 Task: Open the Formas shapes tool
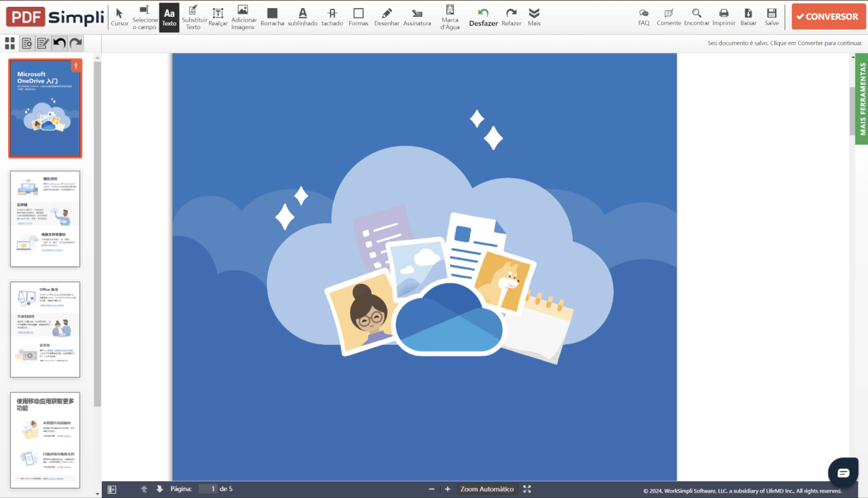[x=358, y=17]
